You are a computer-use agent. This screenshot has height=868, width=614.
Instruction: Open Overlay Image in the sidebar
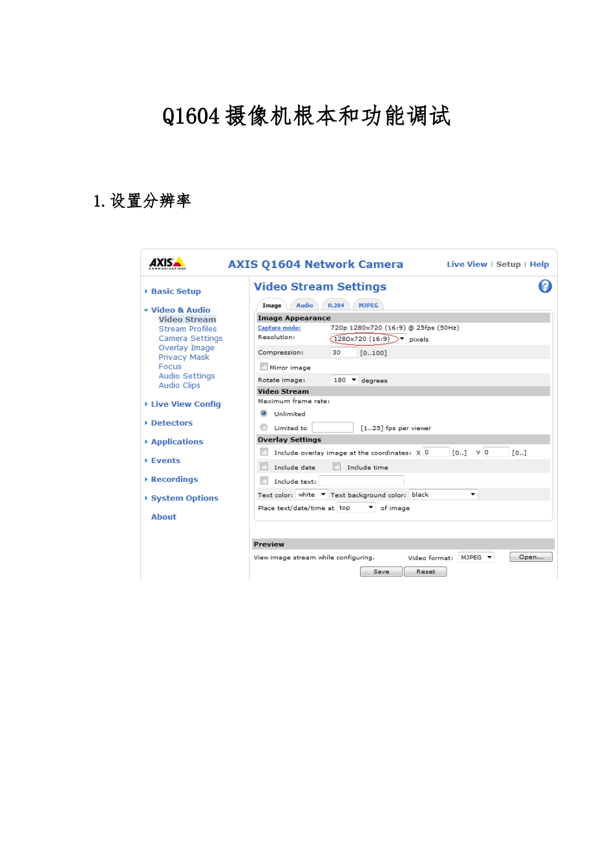tap(186, 347)
